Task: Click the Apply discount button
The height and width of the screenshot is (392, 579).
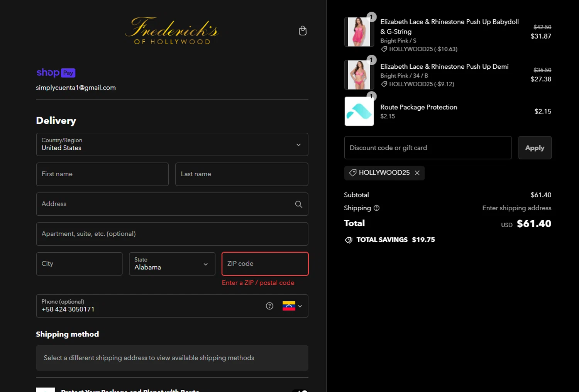Action: (x=535, y=148)
